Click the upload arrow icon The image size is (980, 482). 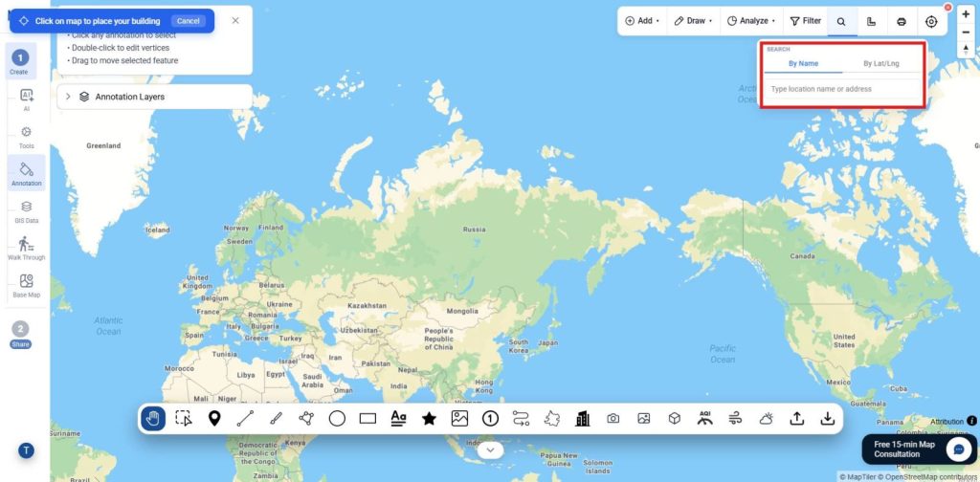coord(797,418)
